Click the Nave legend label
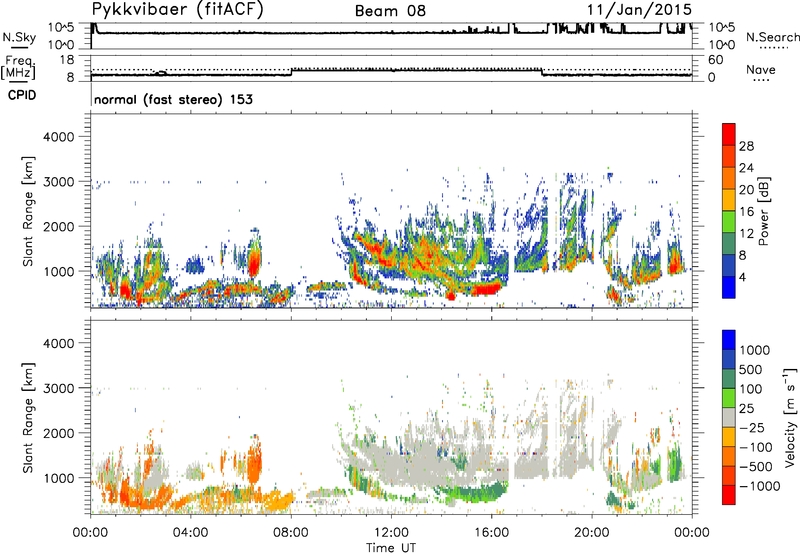Image resolution: width=800 pixels, height=554 pixels. (761, 70)
